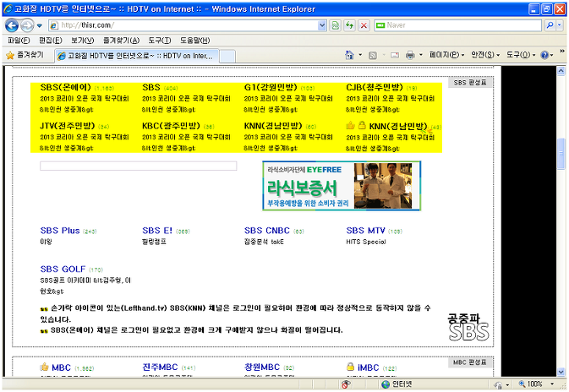The height and width of the screenshot is (392, 569).
Task: Expand the Print dropdown arrow
Action: (x=421, y=55)
